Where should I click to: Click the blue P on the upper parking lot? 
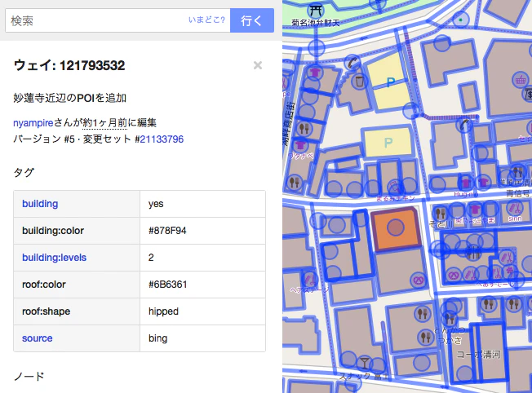(x=391, y=82)
